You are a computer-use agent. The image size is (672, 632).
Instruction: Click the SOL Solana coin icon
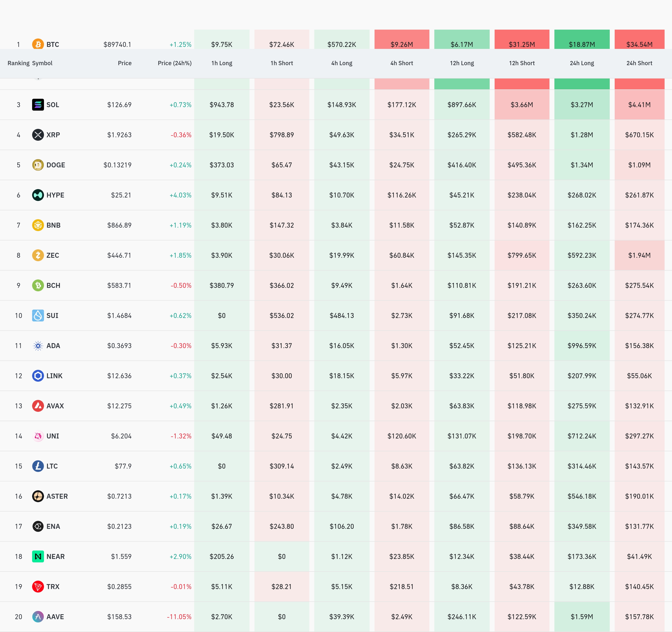[38, 105]
